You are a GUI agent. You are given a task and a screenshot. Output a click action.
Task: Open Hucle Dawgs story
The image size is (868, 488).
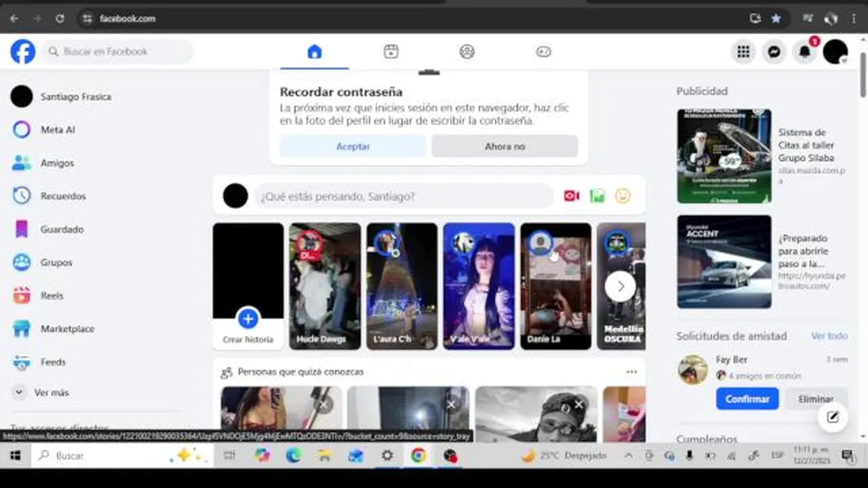pyautogui.click(x=325, y=286)
